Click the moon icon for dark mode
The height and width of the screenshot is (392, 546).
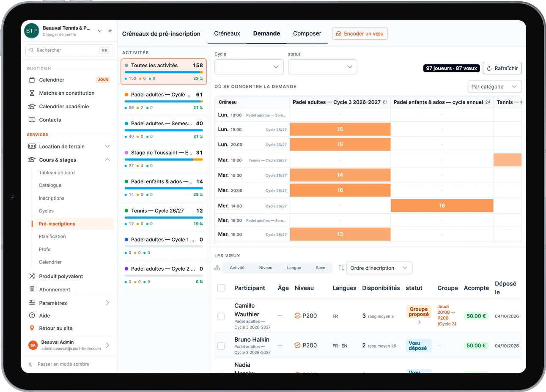click(x=31, y=364)
